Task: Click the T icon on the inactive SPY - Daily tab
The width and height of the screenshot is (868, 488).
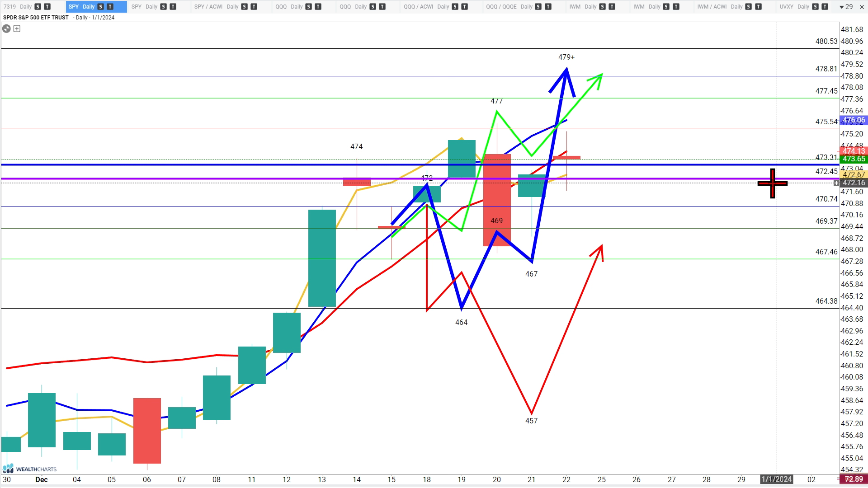Action: [173, 7]
